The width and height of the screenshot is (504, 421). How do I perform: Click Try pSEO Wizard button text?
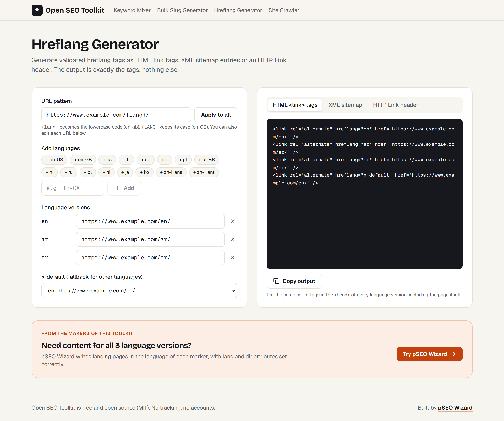tap(424, 354)
